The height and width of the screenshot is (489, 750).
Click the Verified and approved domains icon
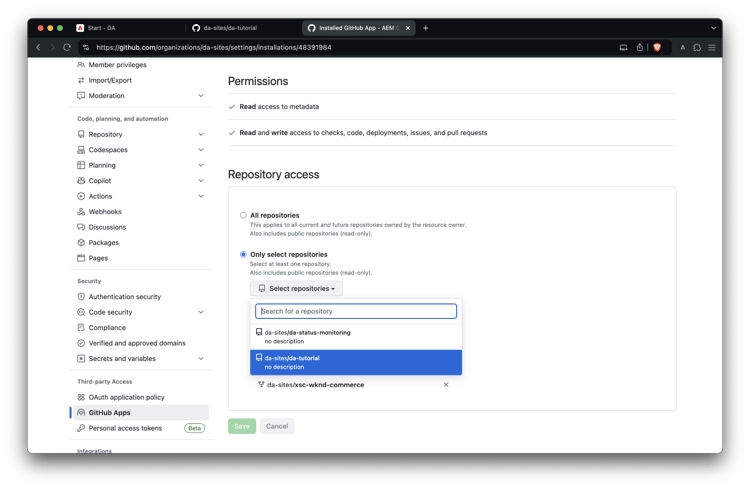pyautogui.click(x=81, y=343)
